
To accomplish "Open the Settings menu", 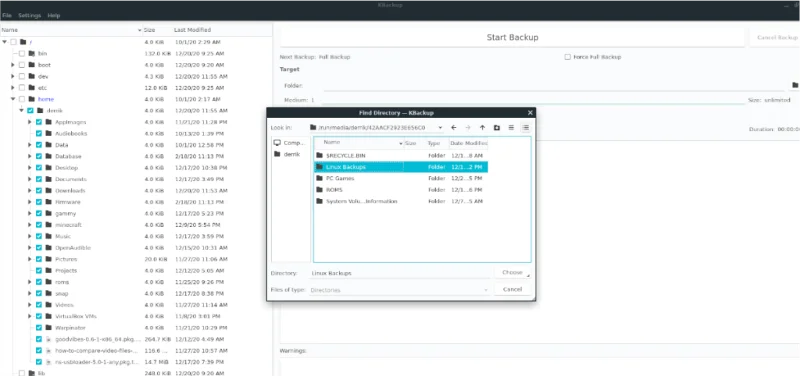I will (x=30, y=15).
